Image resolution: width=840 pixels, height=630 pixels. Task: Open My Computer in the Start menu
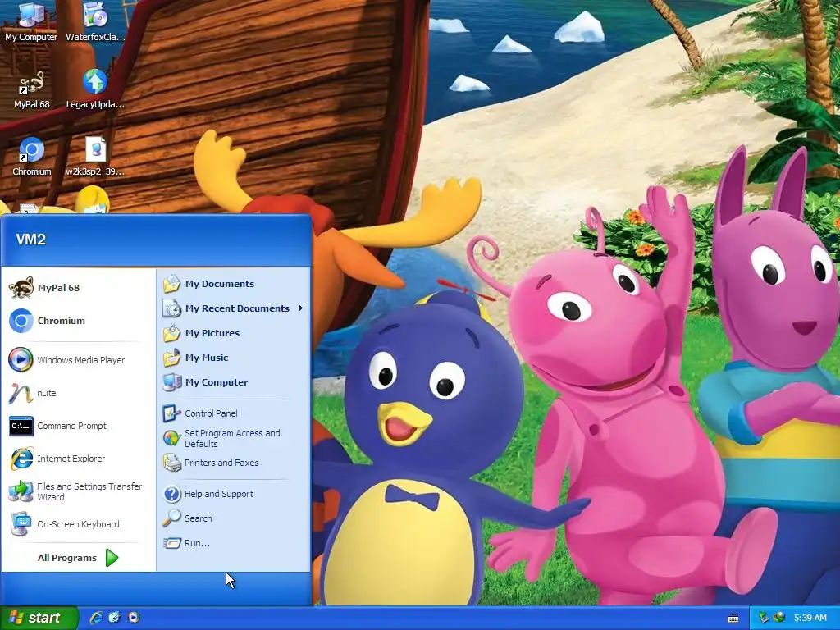coord(233,382)
